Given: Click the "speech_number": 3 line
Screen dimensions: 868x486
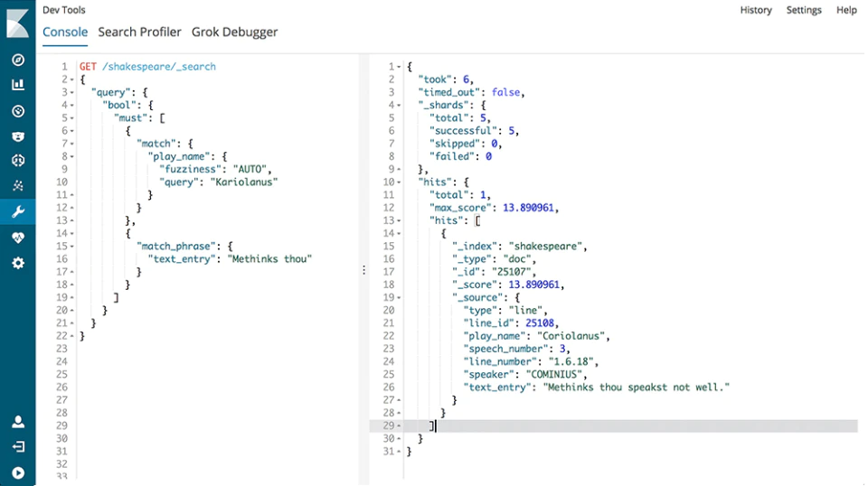Looking at the screenshot, I should (516, 349).
